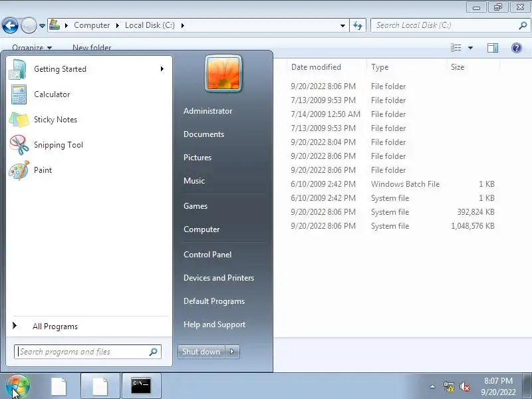
Task: Select the Windows Batch File row
Action: coord(392,184)
